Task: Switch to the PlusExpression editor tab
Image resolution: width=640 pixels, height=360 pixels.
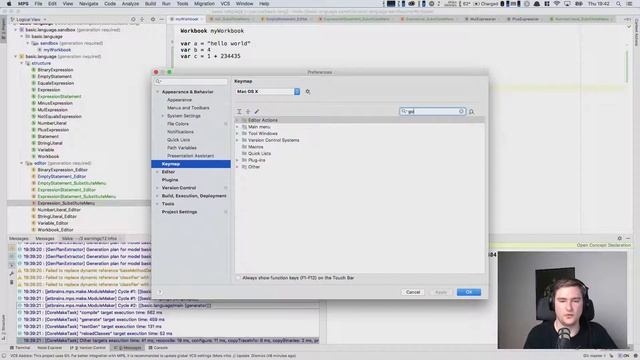Action: coord(525,19)
